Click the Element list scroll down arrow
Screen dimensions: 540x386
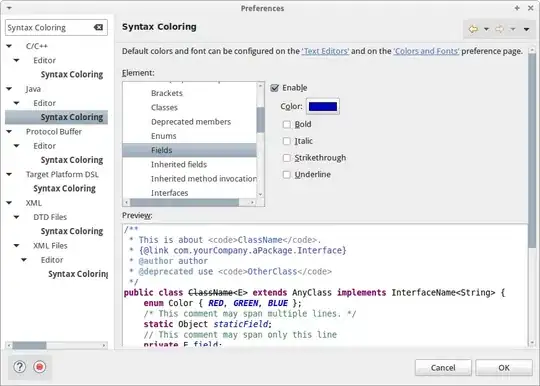click(260, 195)
